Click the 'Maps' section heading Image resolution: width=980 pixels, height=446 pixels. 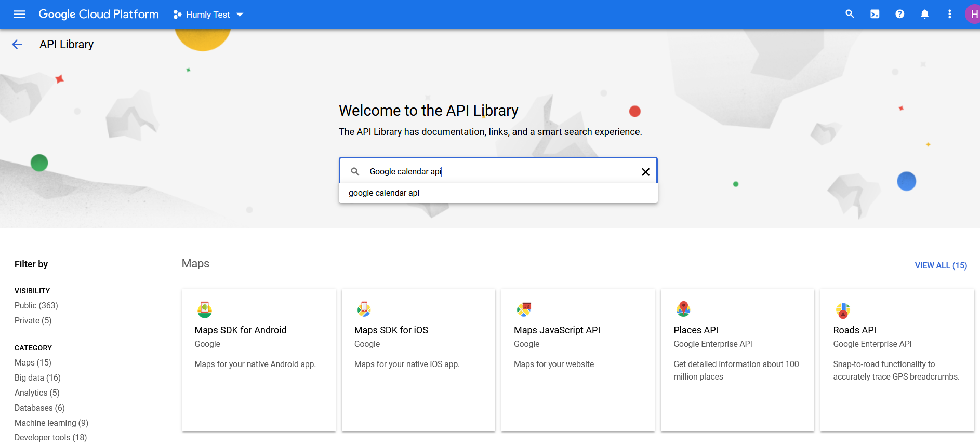click(195, 263)
